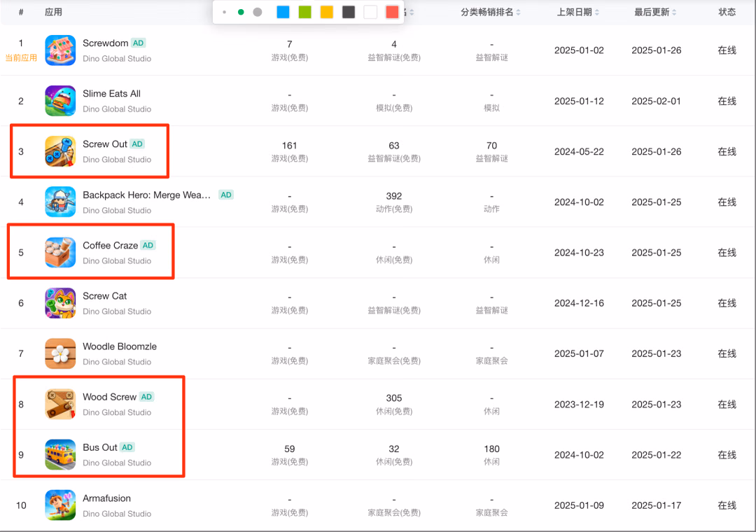This screenshot has width=756, height=532.
Task: Click Wood Screw's category rank 305
Action: pos(394,398)
